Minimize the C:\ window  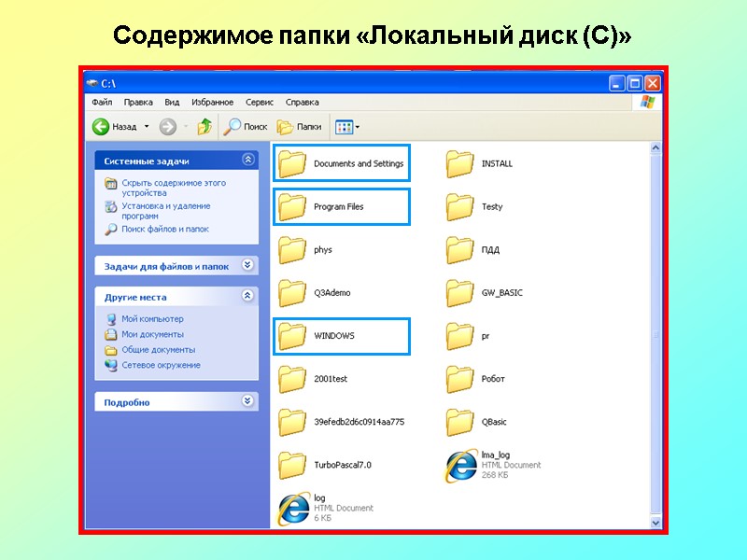click(x=617, y=84)
